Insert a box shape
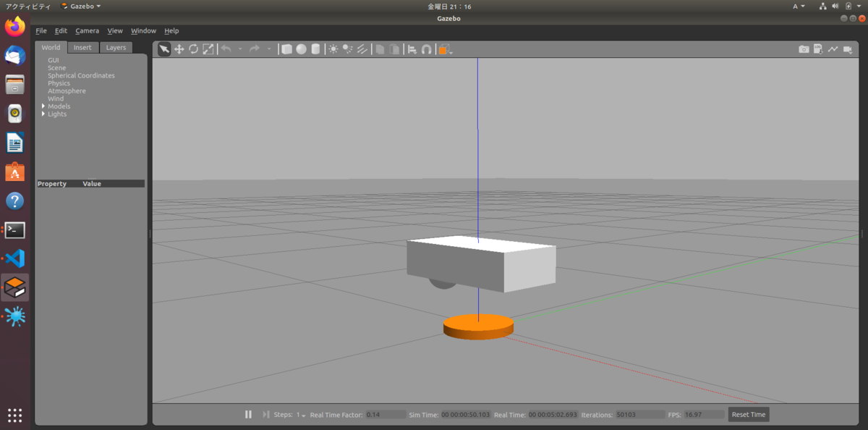868x430 pixels. [286, 49]
